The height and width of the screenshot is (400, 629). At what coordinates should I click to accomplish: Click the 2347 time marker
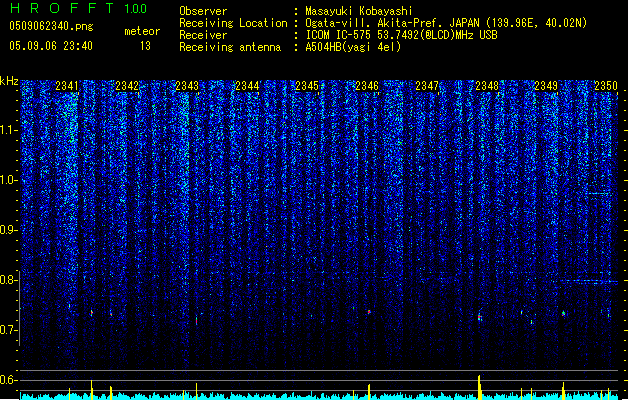(x=427, y=86)
